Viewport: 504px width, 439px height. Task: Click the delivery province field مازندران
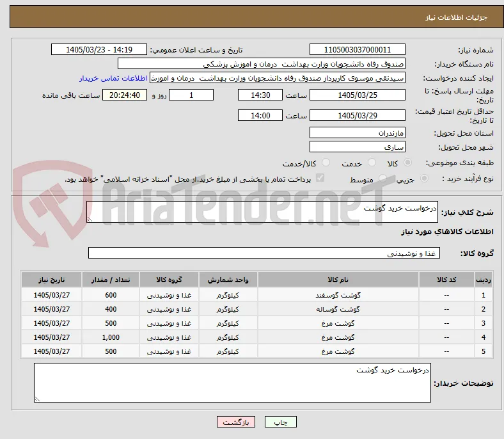point(357,132)
